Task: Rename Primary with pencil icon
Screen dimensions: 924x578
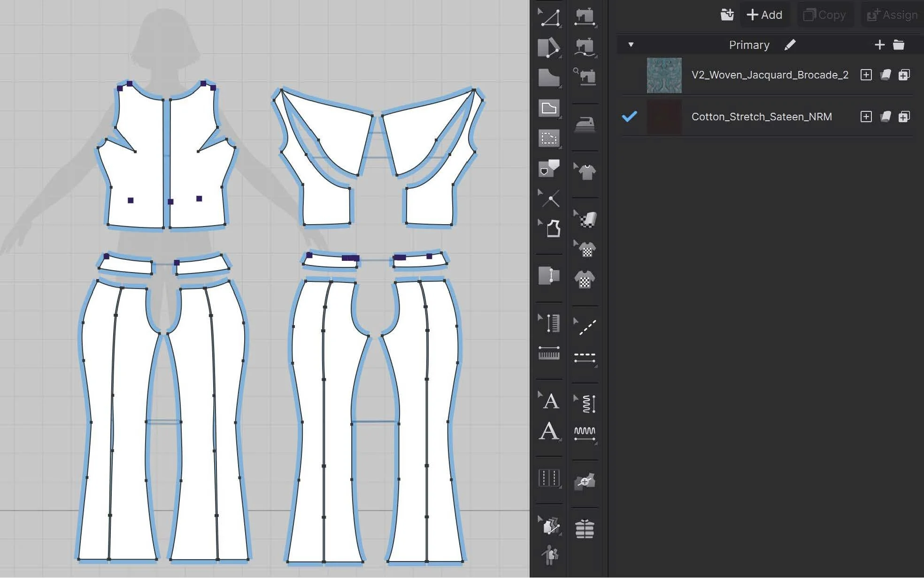Action: 790,45
